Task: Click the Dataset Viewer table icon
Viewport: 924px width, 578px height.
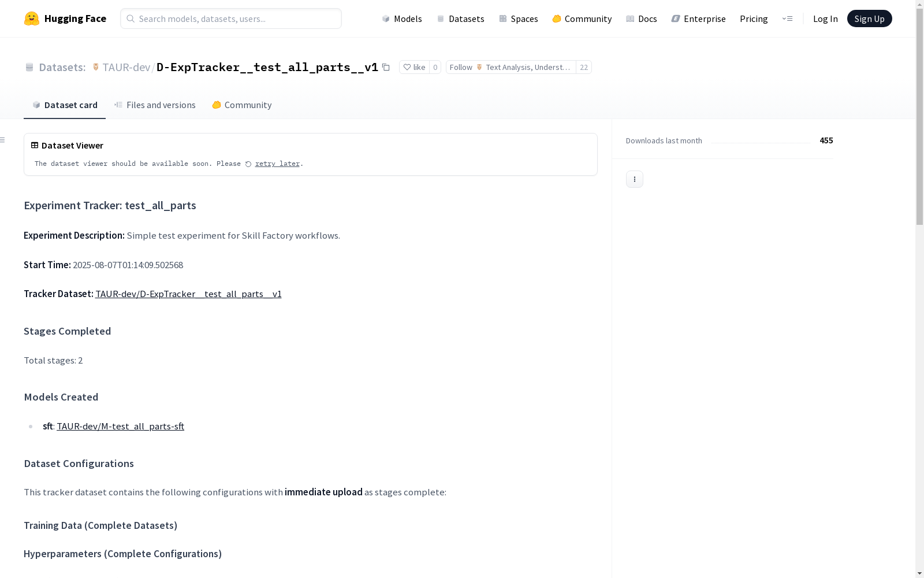Action: pyautogui.click(x=35, y=145)
